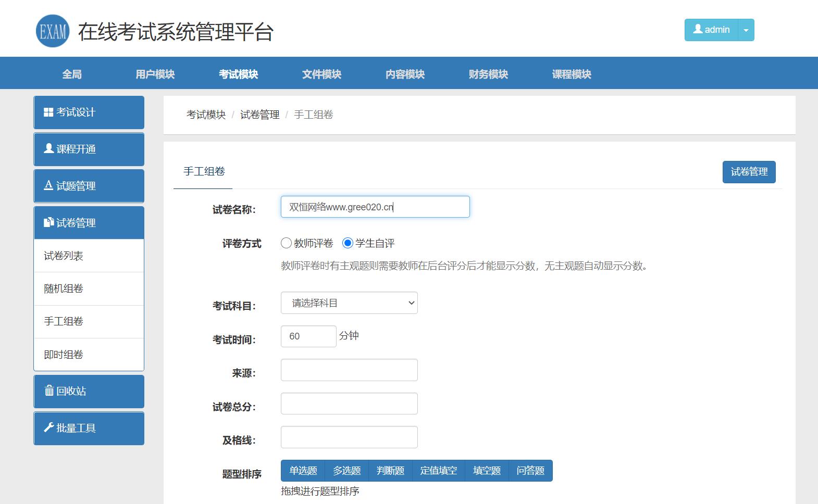Click the 来源 input field
This screenshot has width=818, height=504.
(x=349, y=370)
